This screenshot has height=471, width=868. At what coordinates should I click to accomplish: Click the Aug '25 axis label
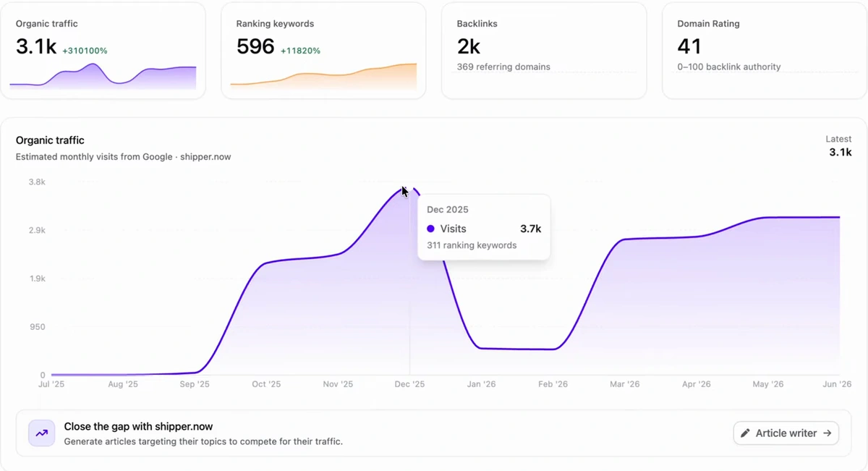(123, 384)
